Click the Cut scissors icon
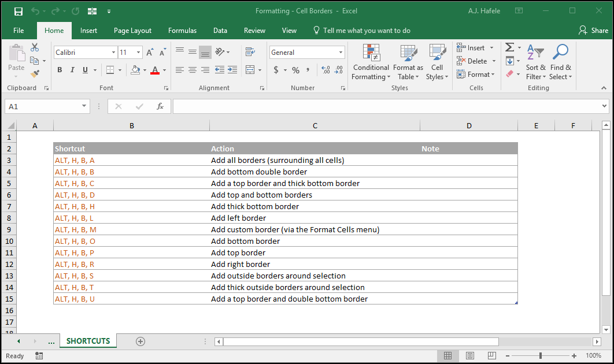Screen dimensions: 614x364 click(35, 47)
